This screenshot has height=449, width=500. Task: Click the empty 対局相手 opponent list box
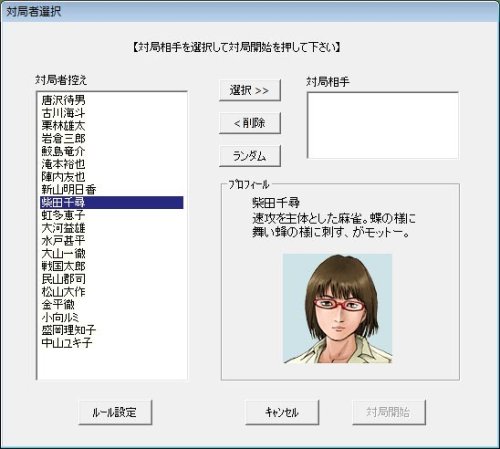[x=383, y=125]
